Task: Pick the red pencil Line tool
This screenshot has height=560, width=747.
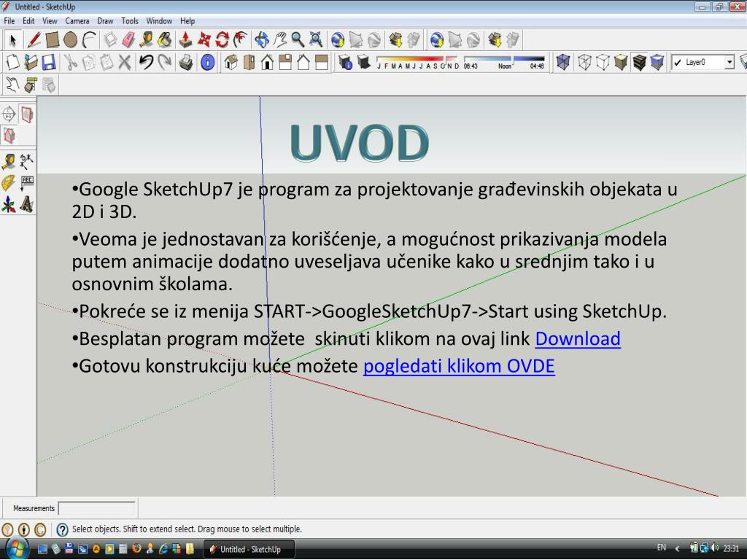Action: [x=34, y=40]
